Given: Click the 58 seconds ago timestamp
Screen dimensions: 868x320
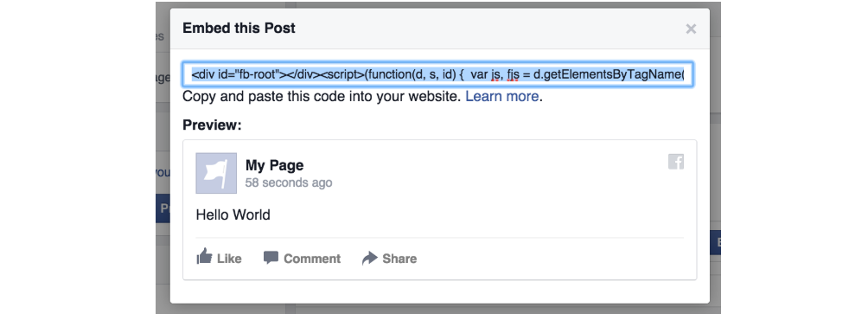Looking at the screenshot, I should coord(289,182).
